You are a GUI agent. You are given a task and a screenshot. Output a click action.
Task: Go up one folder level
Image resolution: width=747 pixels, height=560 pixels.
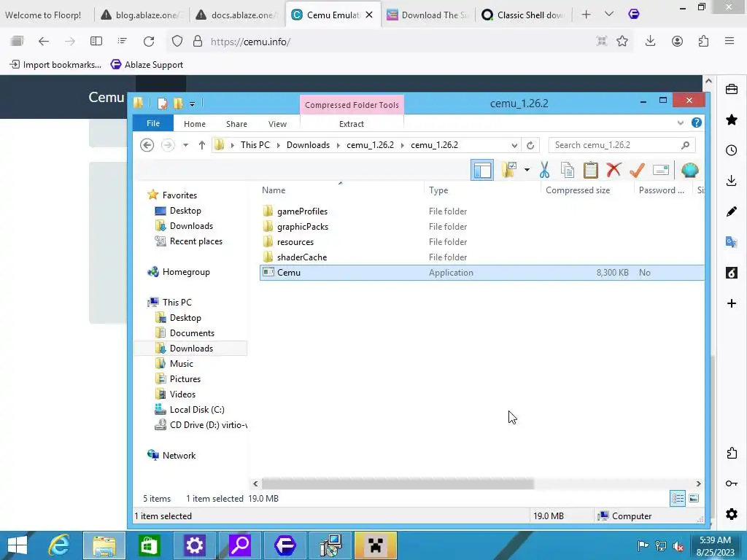tap(201, 145)
